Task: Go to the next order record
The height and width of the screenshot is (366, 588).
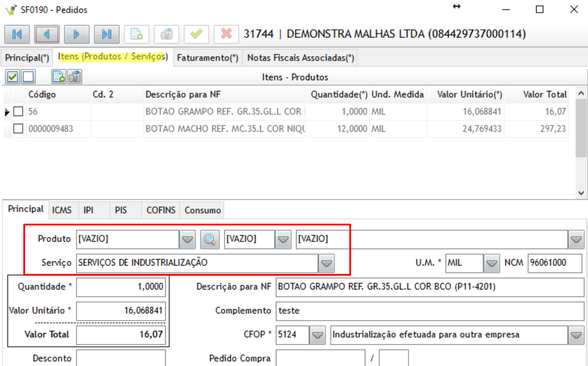Action: (77, 34)
